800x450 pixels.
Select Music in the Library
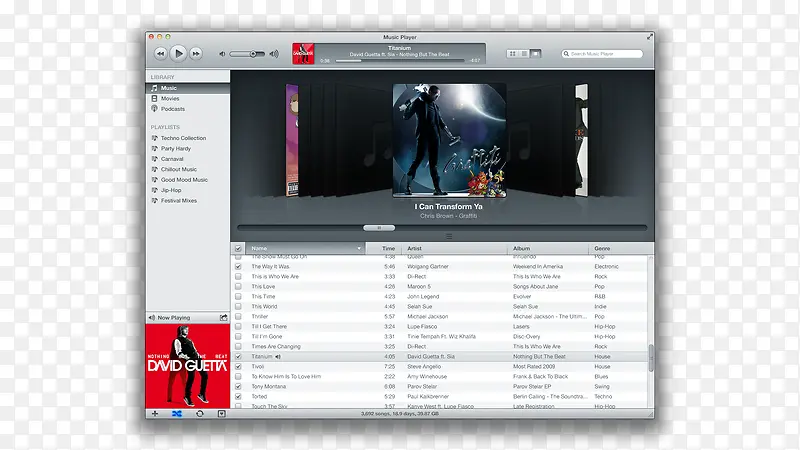click(x=188, y=88)
